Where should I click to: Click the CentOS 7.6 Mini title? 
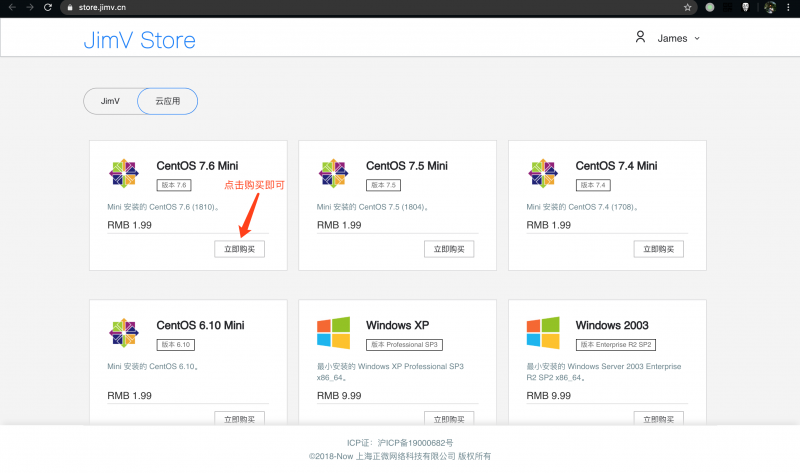point(197,166)
